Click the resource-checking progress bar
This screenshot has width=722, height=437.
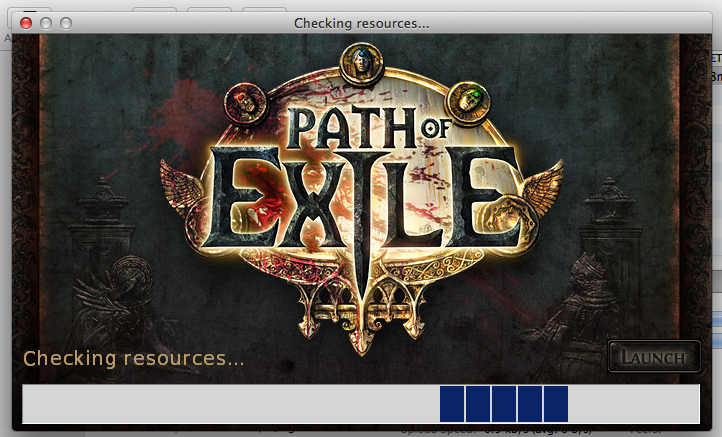point(361,404)
